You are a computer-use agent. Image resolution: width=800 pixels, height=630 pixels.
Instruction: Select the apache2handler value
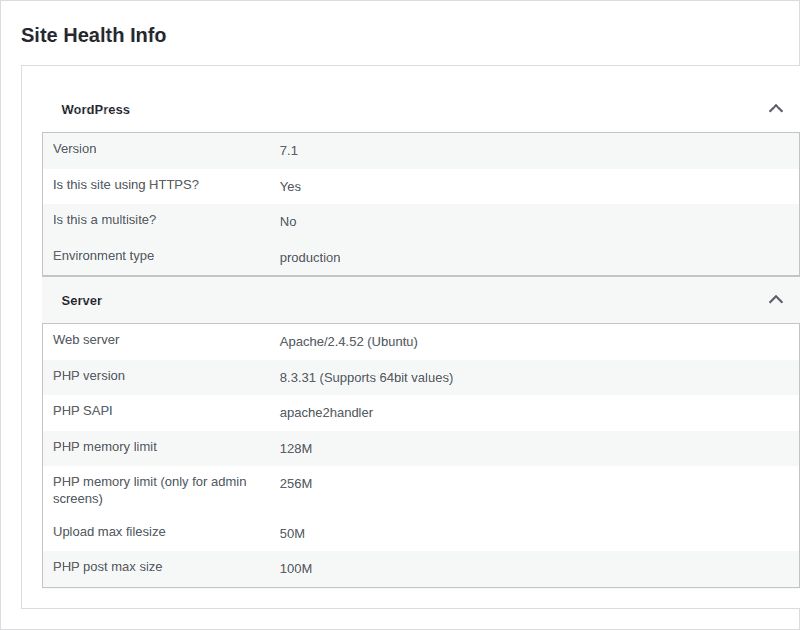[327, 413]
